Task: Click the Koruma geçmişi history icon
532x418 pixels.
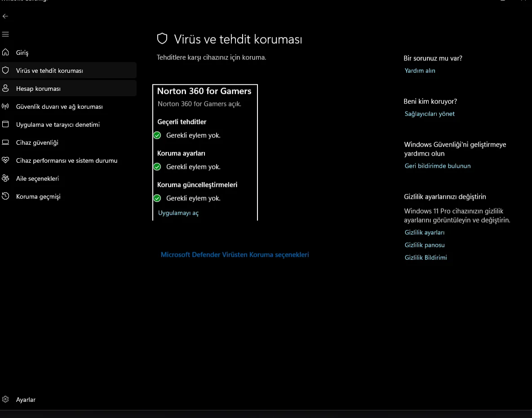Action: coord(5,196)
